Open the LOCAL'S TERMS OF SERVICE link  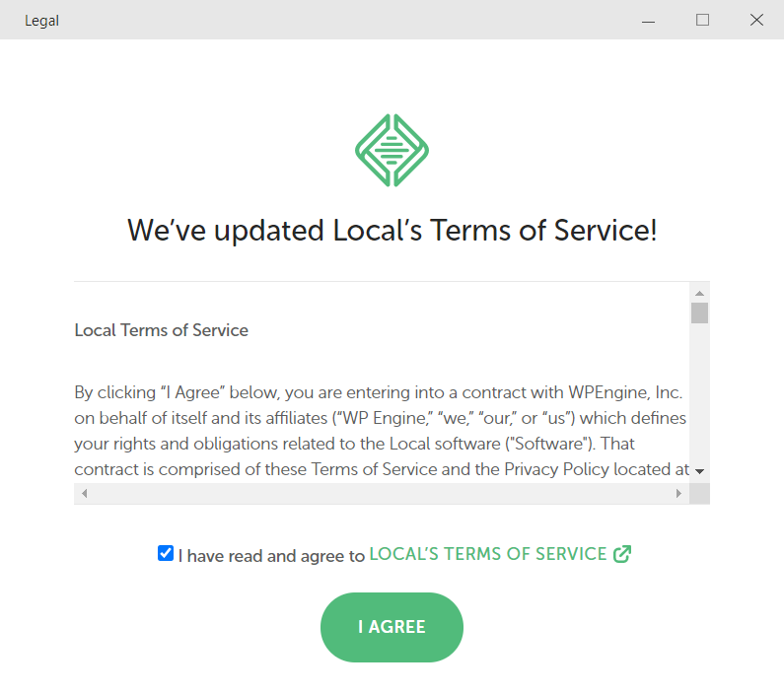coord(487,554)
